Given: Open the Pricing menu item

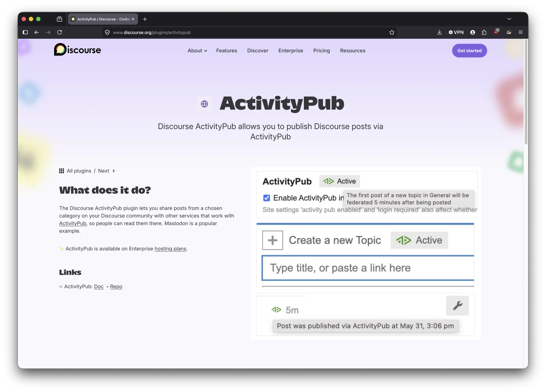Looking at the screenshot, I should coord(322,50).
